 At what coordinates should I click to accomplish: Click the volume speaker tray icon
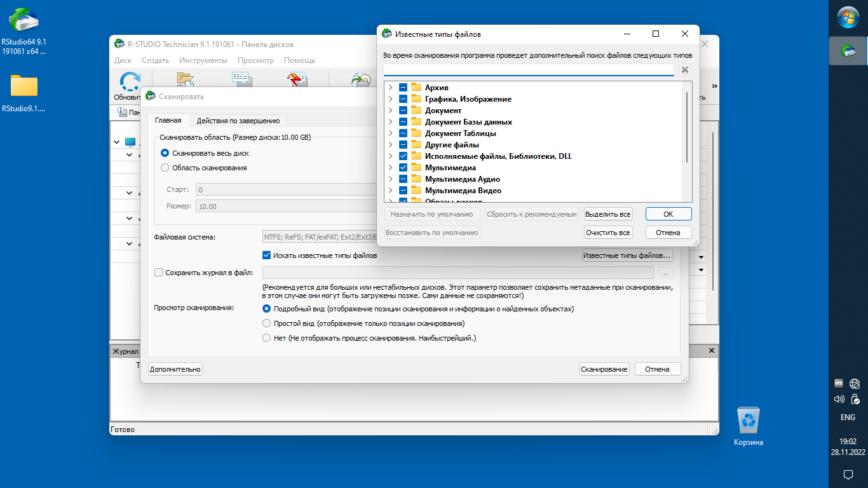tap(839, 399)
